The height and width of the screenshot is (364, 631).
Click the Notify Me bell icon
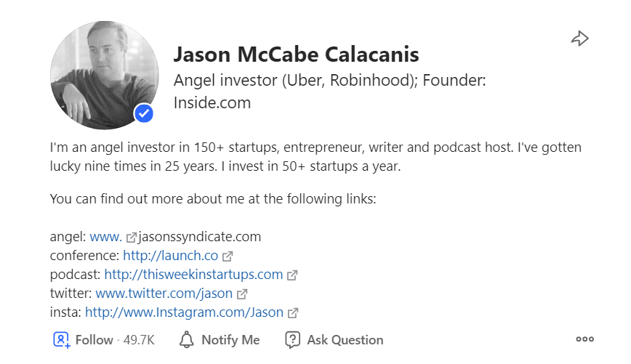tap(187, 339)
